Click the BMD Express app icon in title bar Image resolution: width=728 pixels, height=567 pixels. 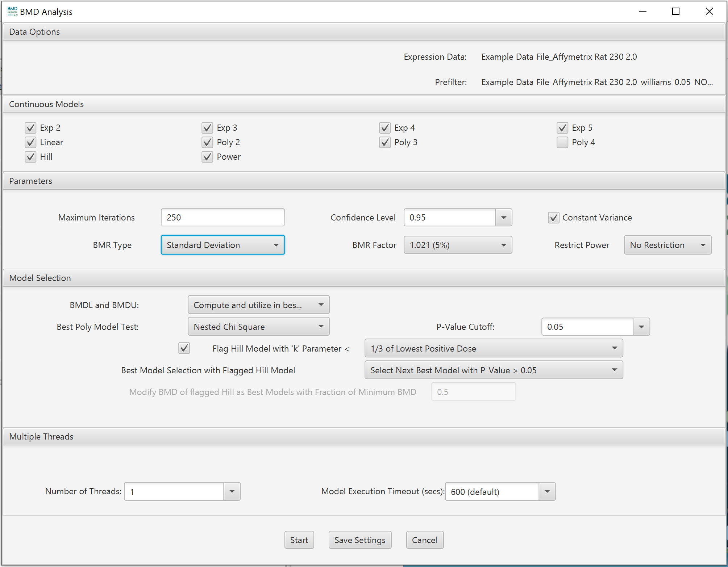(x=12, y=12)
